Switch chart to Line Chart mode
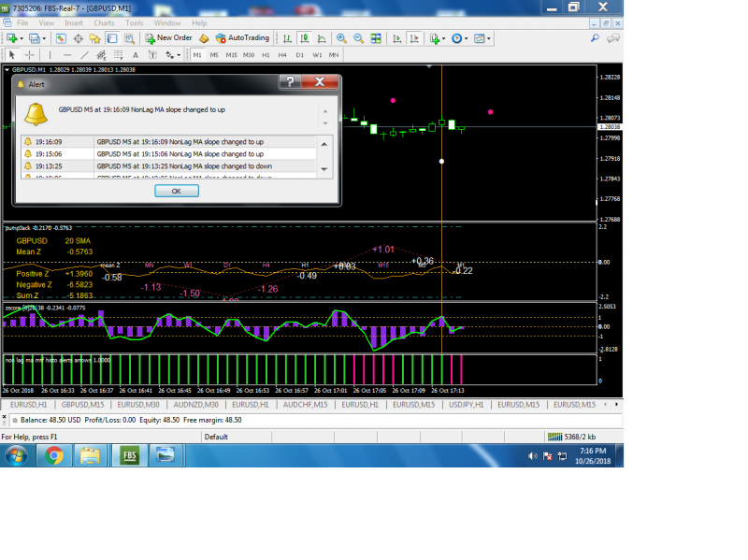 (x=322, y=38)
